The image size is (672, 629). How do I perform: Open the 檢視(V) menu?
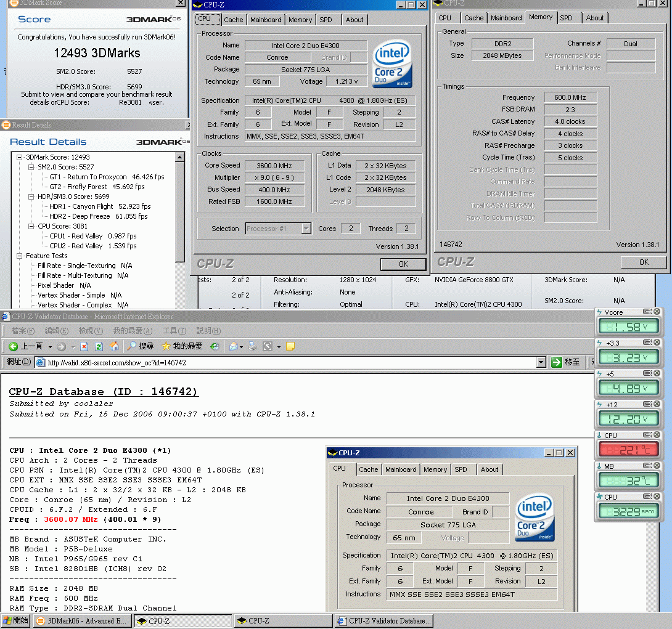tap(91, 331)
